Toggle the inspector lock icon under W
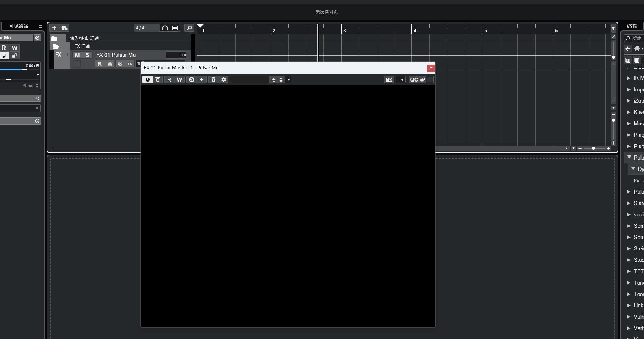Viewport: 644px width, 339px height. pyautogui.click(x=15, y=56)
